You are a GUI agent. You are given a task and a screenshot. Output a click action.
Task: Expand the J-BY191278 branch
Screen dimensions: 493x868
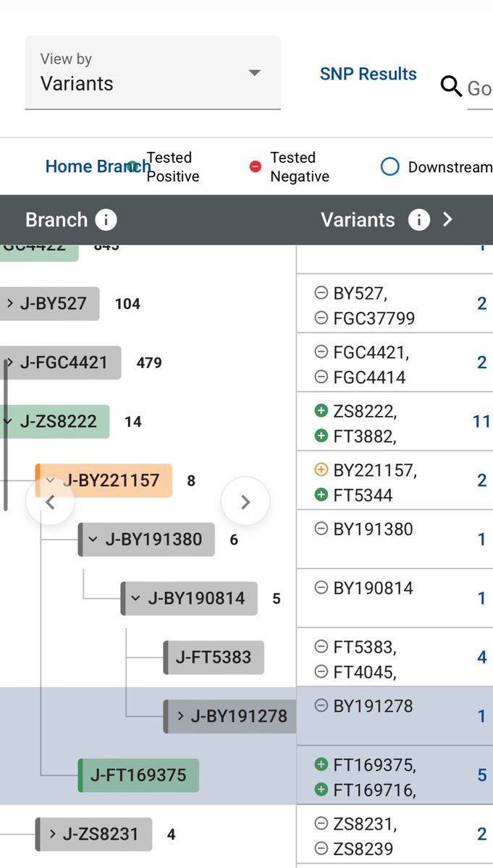click(x=180, y=716)
